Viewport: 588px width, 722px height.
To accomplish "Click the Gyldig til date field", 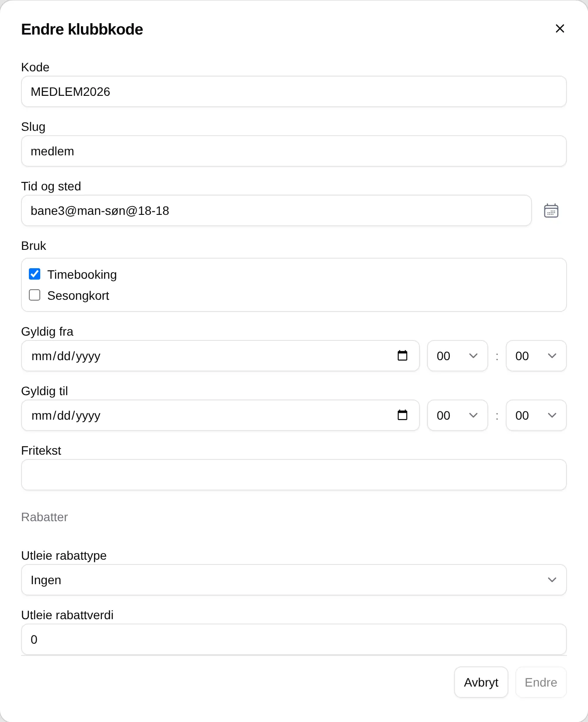I will tap(220, 415).
